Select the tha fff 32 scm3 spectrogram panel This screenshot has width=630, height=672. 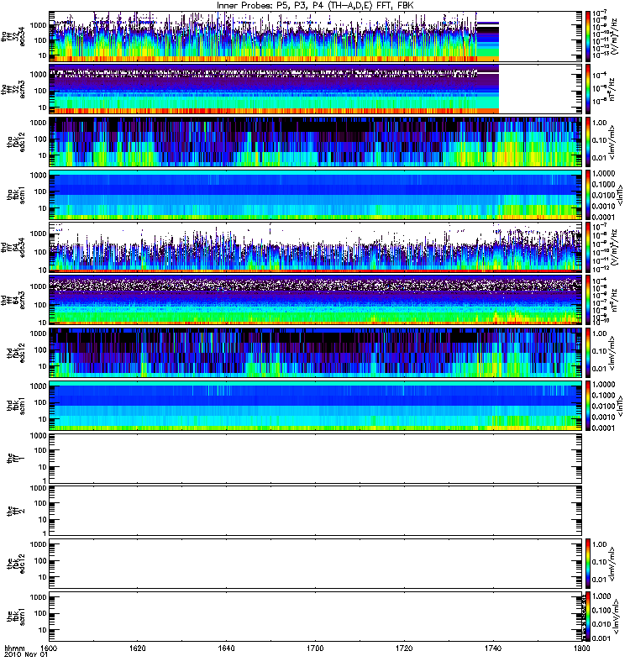[x=316, y=89]
